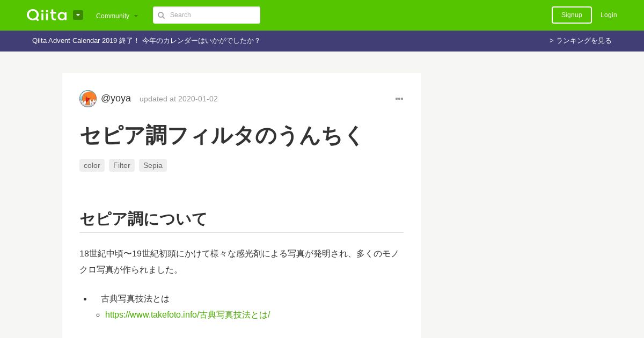Click the heading セピア調について
Image resolution: width=644 pixels, height=338 pixels.
point(143,219)
